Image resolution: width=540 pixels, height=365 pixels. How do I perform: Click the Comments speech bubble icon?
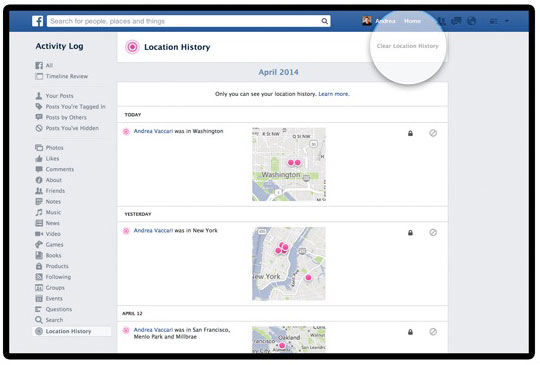click(39, 169)
